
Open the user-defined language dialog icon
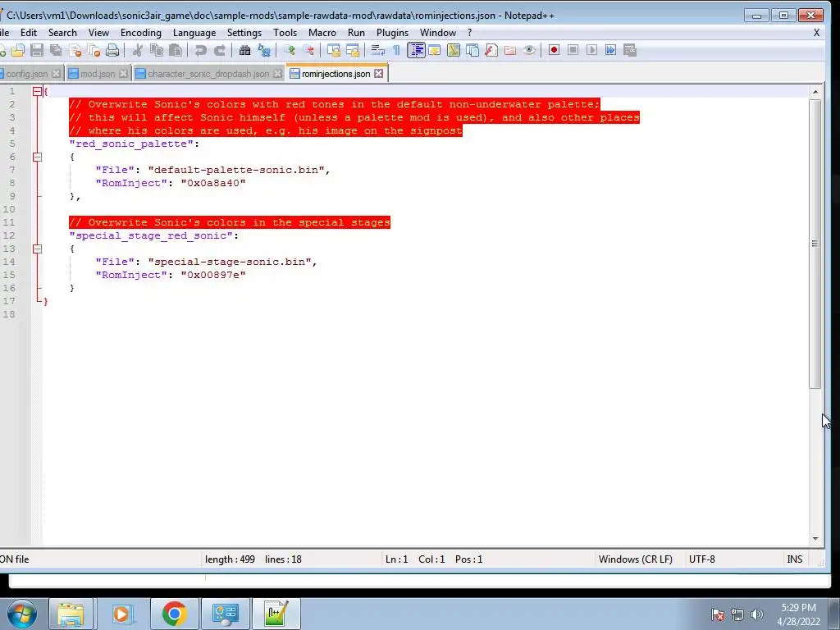(435, 50)
